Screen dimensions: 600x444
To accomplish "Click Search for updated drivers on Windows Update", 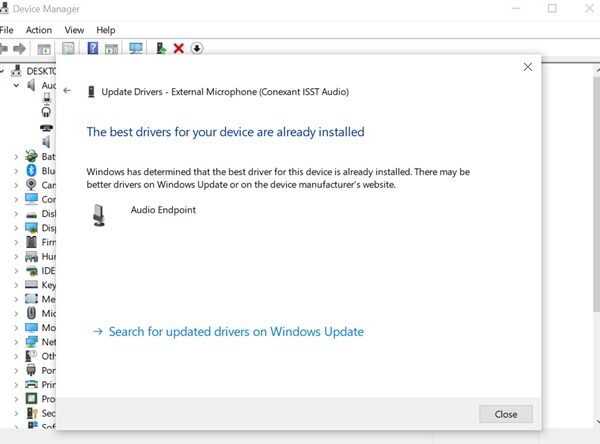I will (236, 331).
